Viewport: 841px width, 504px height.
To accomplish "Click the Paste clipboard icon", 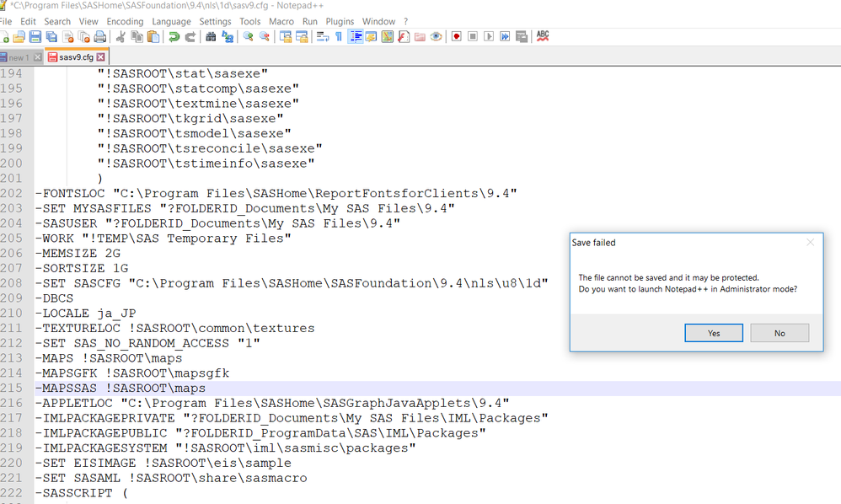I will (153, 36).
